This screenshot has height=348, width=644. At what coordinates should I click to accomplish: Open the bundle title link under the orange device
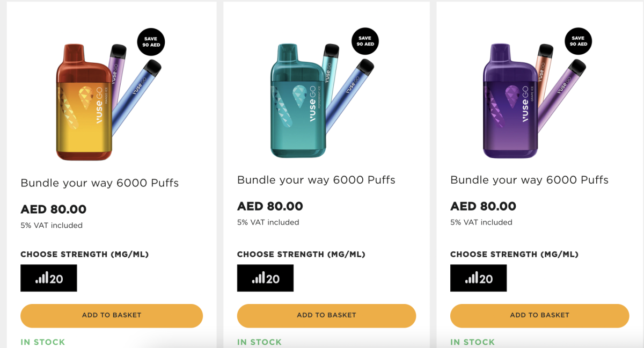[100, 183]
